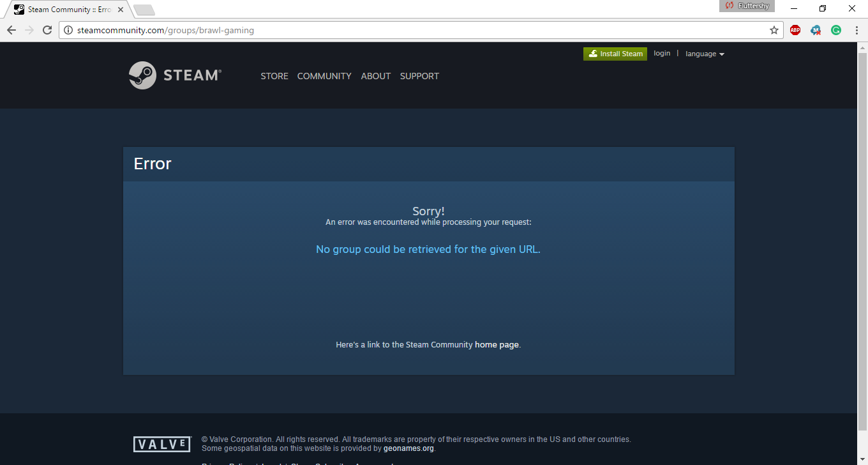The image size is (868, 465).
Task: Click the blue M extension icon
Action: tap(815, 30)
